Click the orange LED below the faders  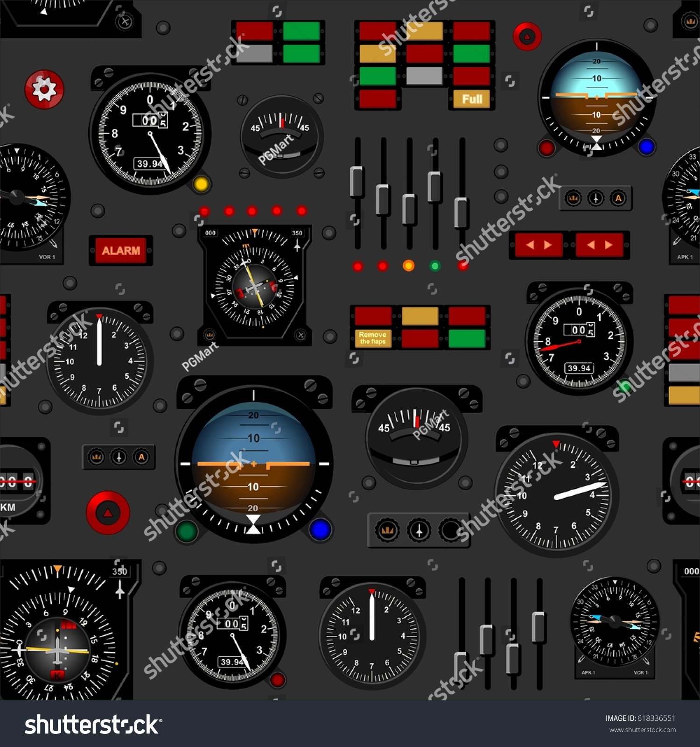click(x=408, y=266)
